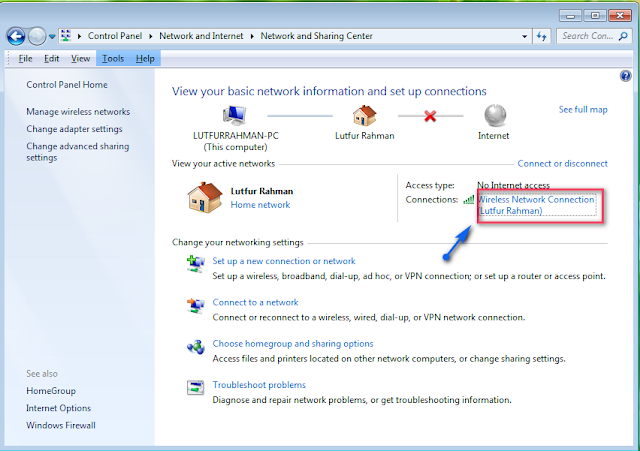Click the blue help question mark icon
The image size is (640, 451).
[625, 76]
